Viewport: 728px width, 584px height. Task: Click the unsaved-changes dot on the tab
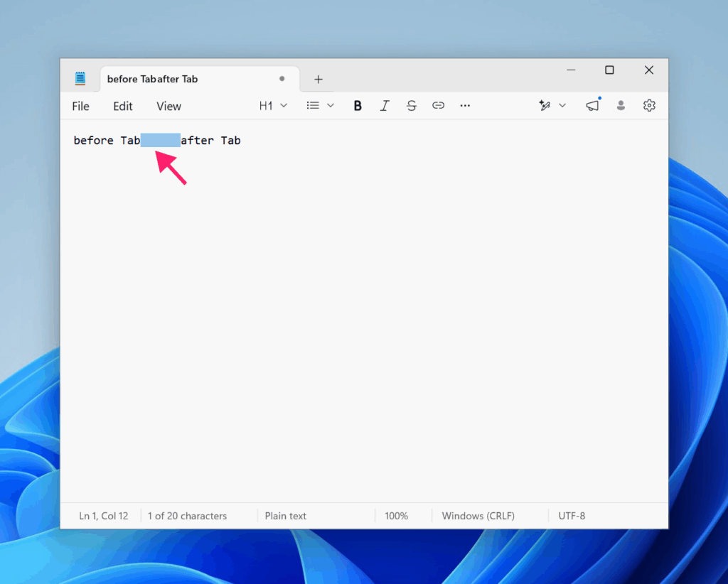tap(282, 79)
